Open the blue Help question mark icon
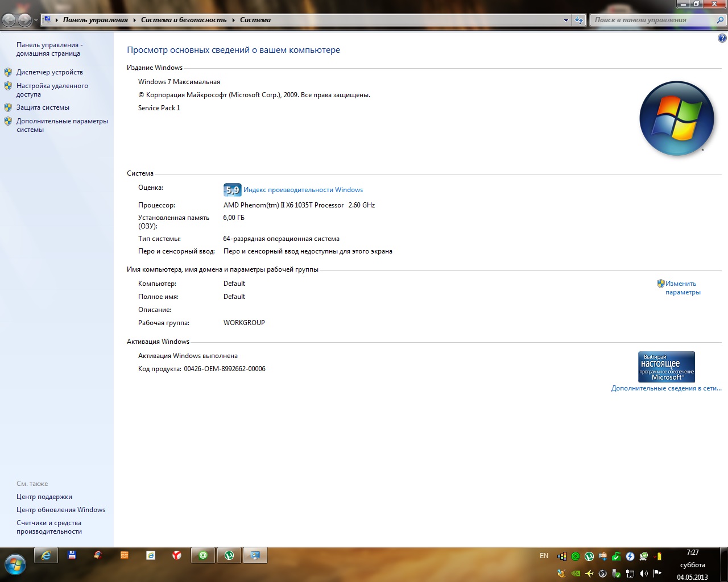 [x=722, y=38]
